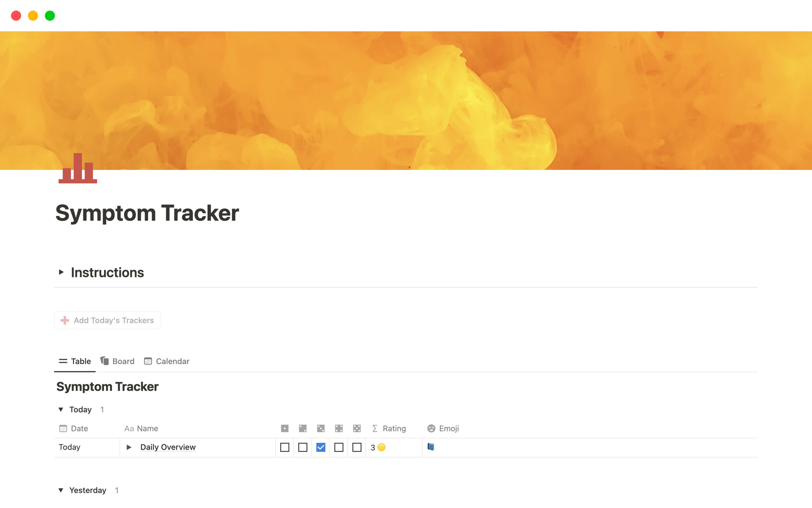812x508 pixels.
Task: Select the Today grouped row label
Action: point(80,409)
